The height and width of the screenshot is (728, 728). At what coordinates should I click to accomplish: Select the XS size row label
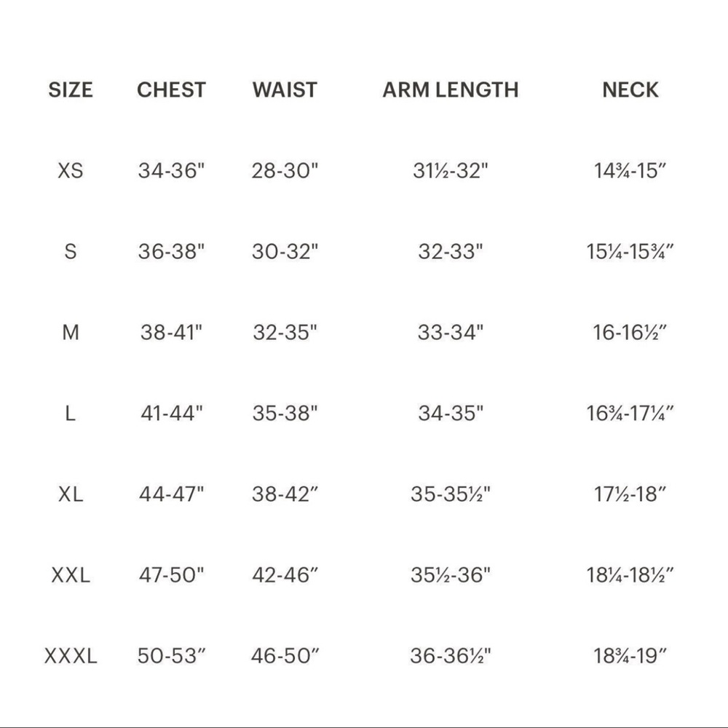click(71, 170)
